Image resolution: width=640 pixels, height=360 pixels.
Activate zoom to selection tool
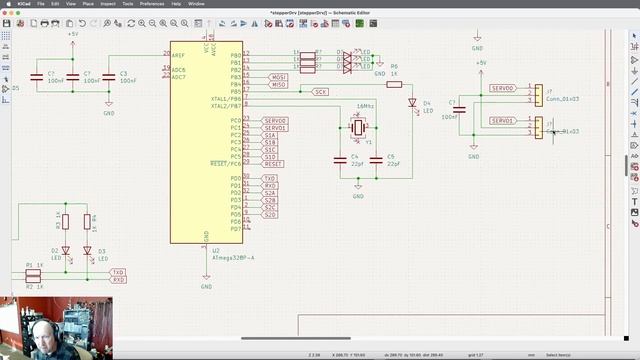[185, 23]
